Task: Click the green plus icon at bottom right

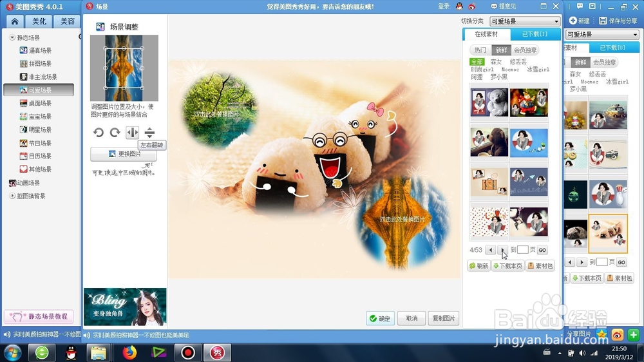Action: coord(633,335)
